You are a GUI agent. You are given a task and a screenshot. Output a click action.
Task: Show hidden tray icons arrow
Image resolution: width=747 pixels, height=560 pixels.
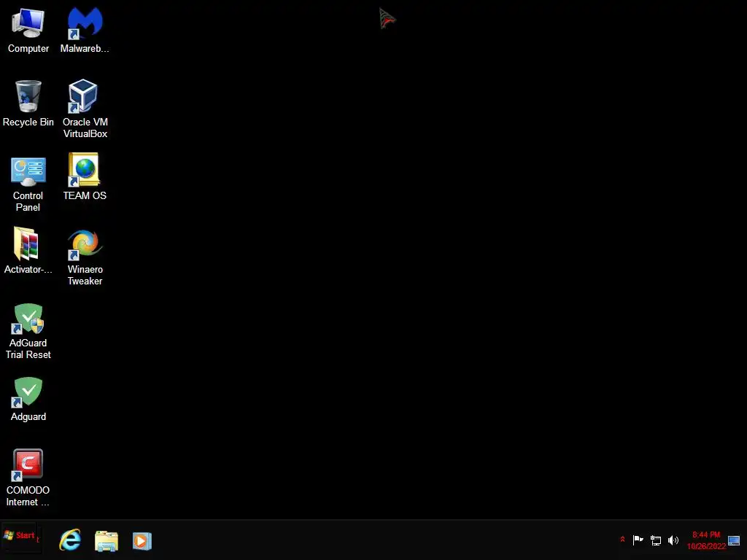point(622,540)
